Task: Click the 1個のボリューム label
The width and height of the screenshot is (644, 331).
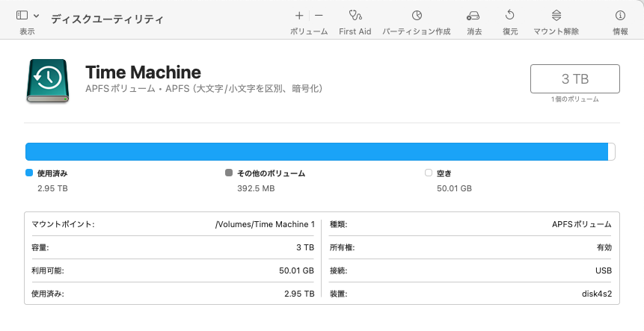Action: tap(574, 99)
